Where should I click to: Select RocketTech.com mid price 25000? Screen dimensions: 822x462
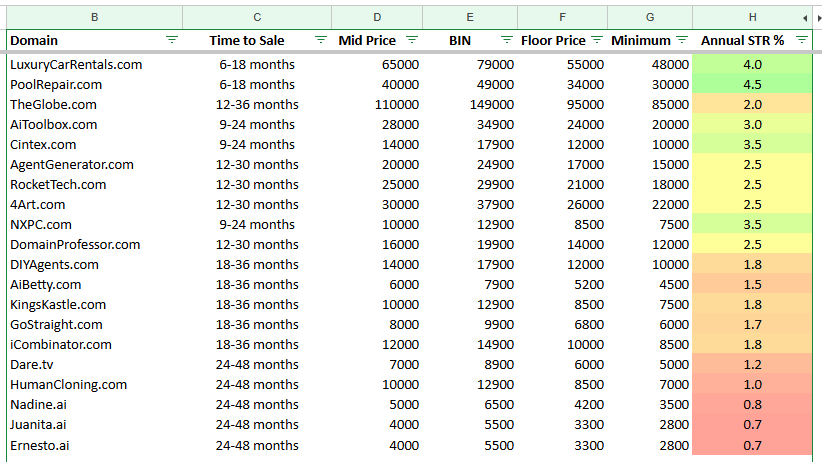click(377, 185)
